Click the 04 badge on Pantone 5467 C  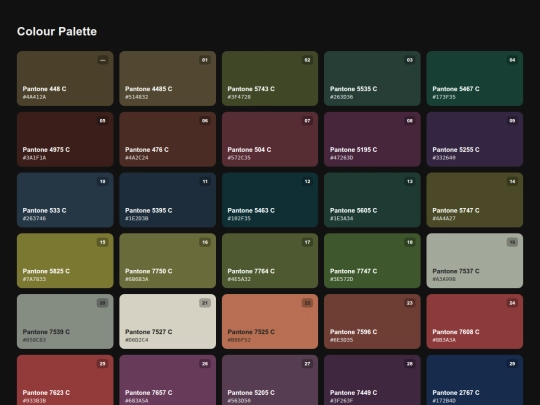(x=512, y=60)
